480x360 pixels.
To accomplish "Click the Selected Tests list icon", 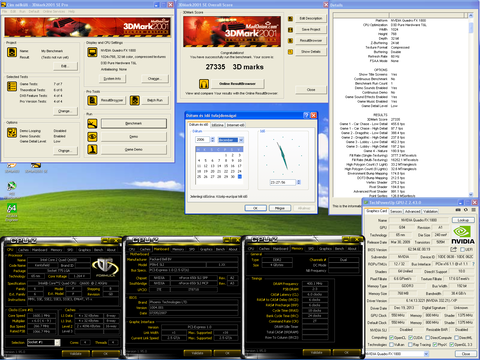I will [x=12, y=86].
